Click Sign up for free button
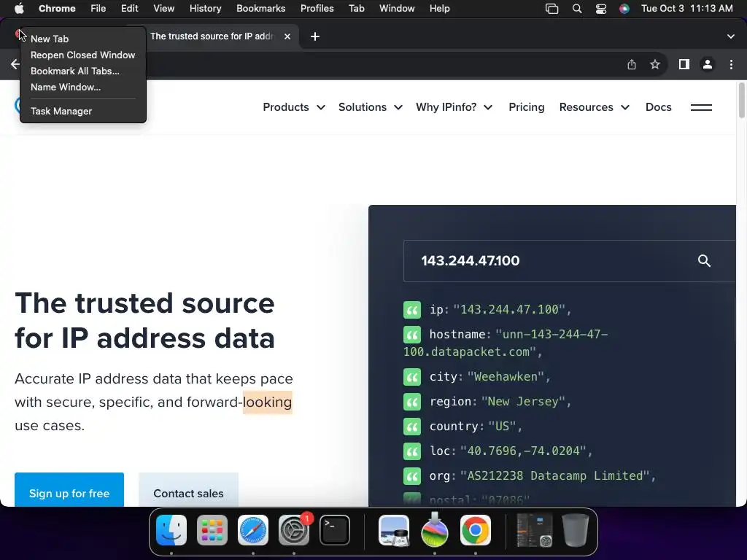The width and height of the screenshot is (747, 560). 69,489
